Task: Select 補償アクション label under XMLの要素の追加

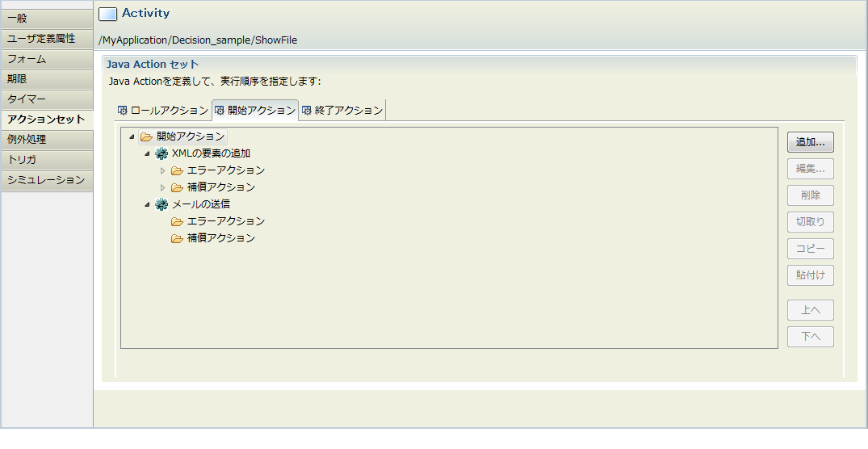Action: pos(221,187)
